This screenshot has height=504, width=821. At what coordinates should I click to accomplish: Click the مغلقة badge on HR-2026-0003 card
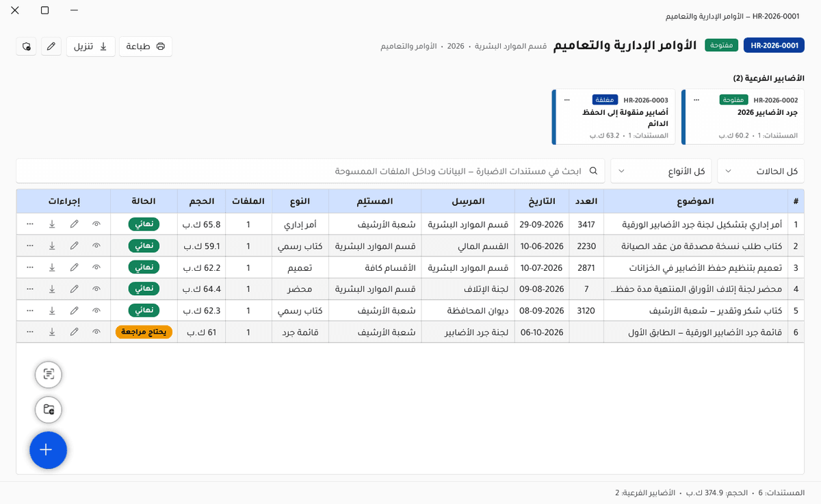tap(605, 100)
